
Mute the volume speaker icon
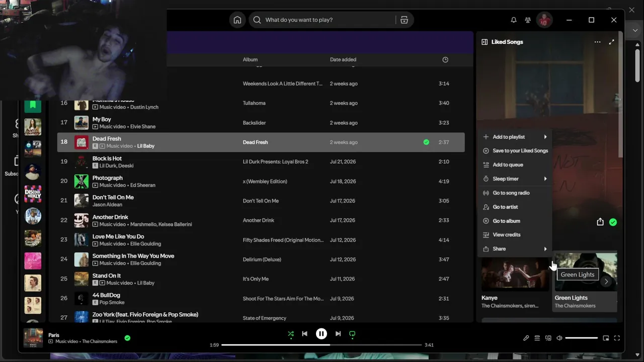tap(559, 338)
